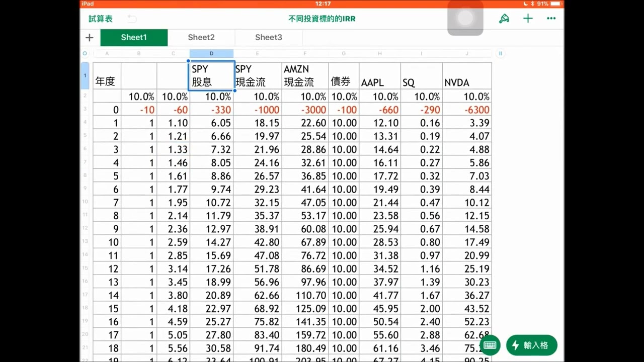Image resolution: width=644 pixels, height=362 pixels.
Task: Select the 年度 header cell
Action: [107, 76]
